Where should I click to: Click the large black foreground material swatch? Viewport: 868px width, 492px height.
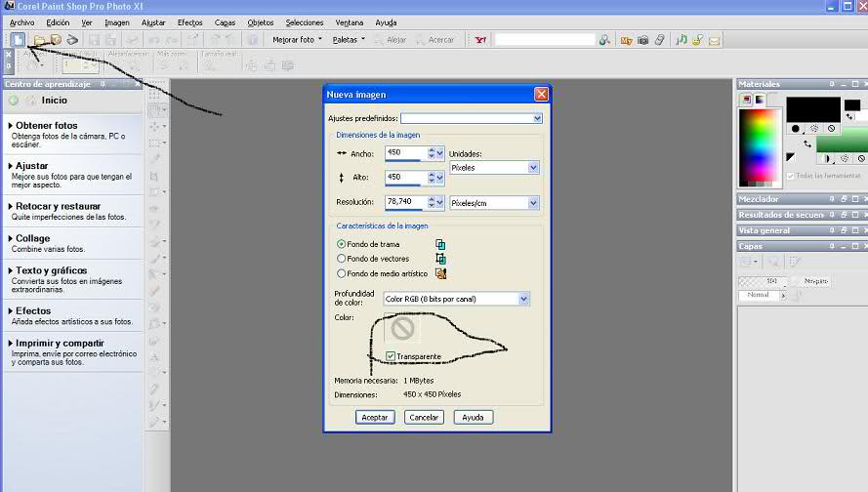(813, 109)
